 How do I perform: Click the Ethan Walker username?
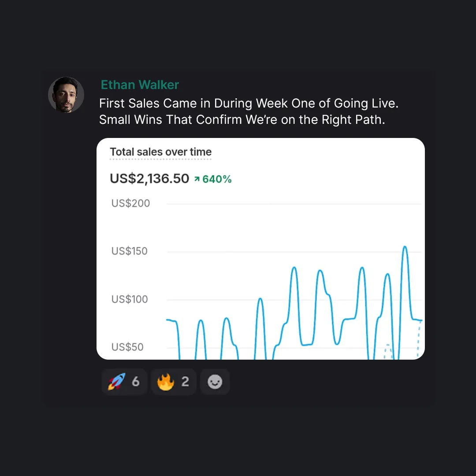[x=140, y=85]
